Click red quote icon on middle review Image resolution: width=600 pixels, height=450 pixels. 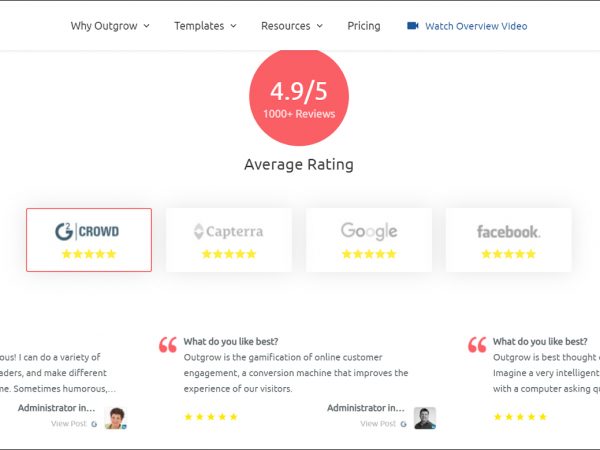(x=168, y=346)
